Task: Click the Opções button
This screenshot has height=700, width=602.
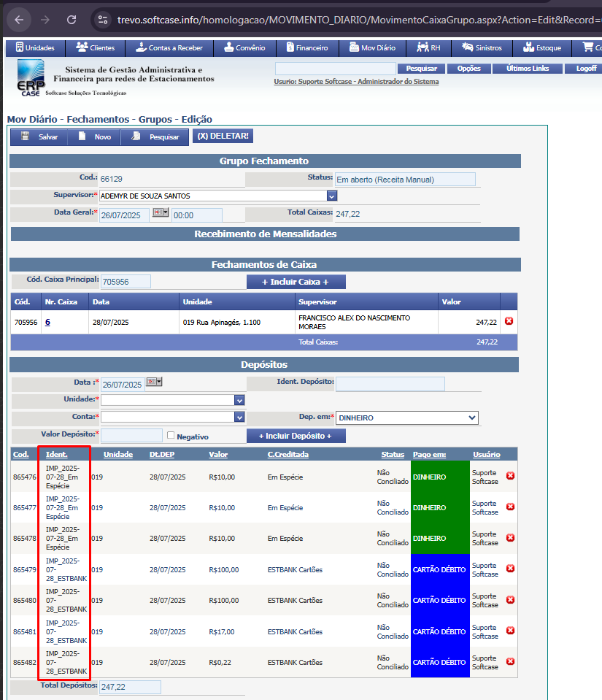Action: 468,69
